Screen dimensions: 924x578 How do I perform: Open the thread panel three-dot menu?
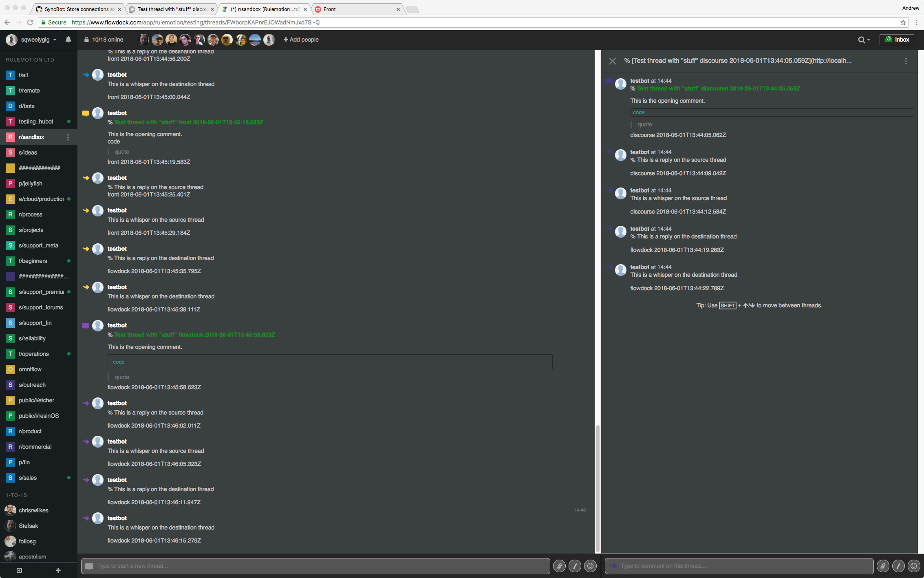[x=906, y=61]
